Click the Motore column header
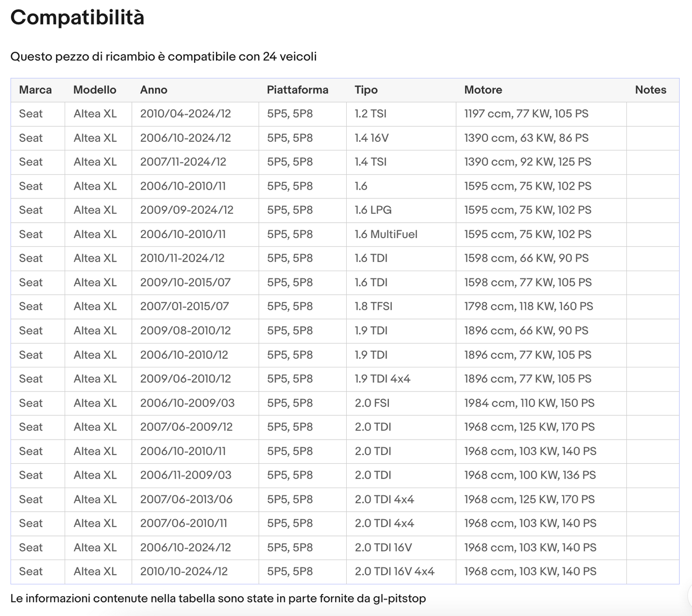Image resolution: width=692 pixels, height=616 pixels. pos(483,90)
